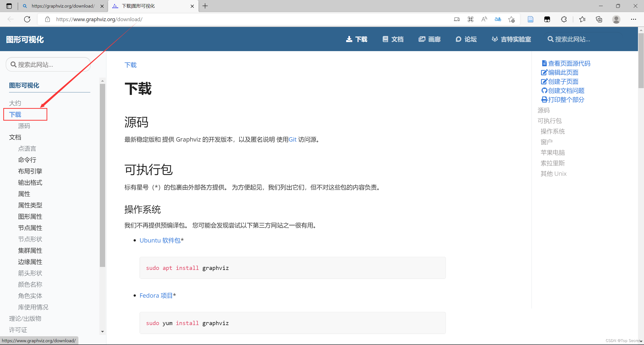Image resolution: width=644 pixels, height=345 pixels.
Task: Click the user profile avatar icon
Action: pyautogui.click(x=616, y=19)
